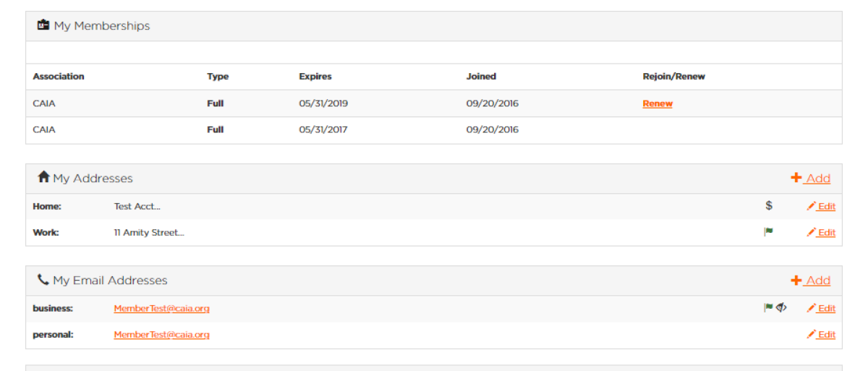The image size is (868, 371).
Task: Click the green flag on business email
Action: point(768,307)
